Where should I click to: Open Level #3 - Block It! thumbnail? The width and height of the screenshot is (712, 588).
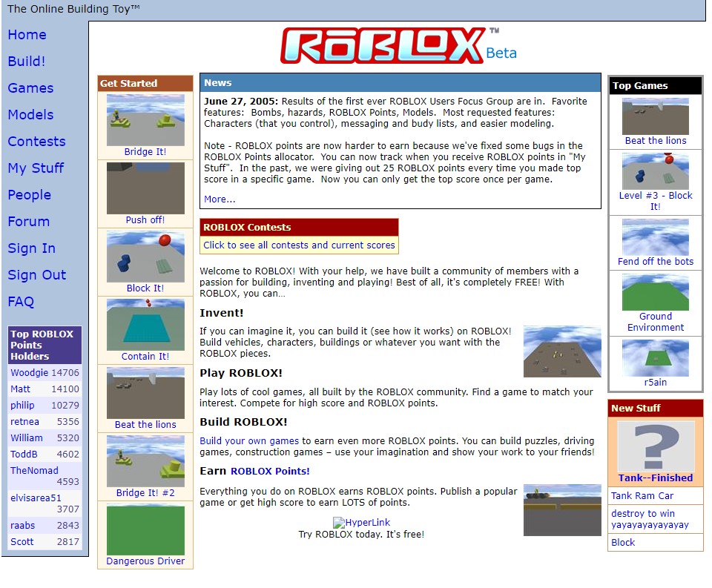pos(655,171)
